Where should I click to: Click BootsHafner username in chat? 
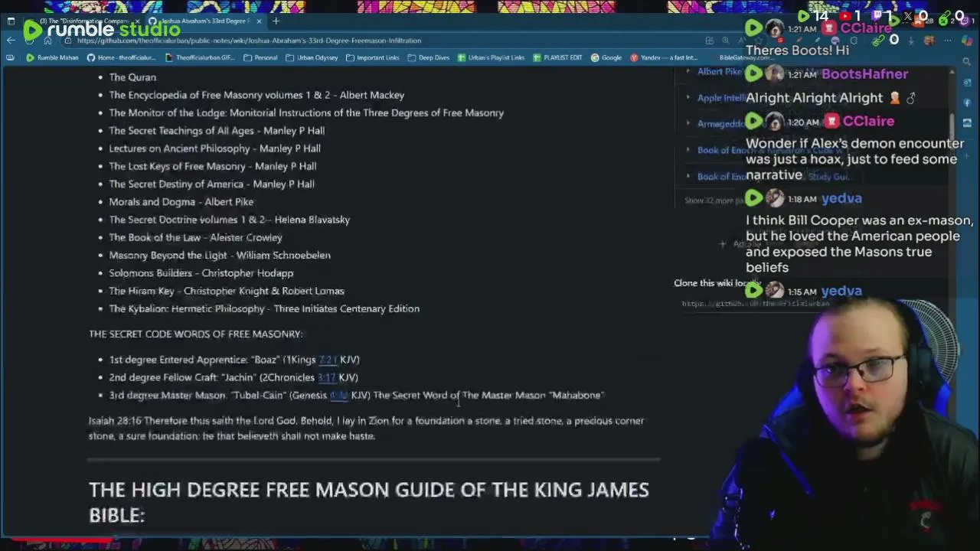click(864, 74)
